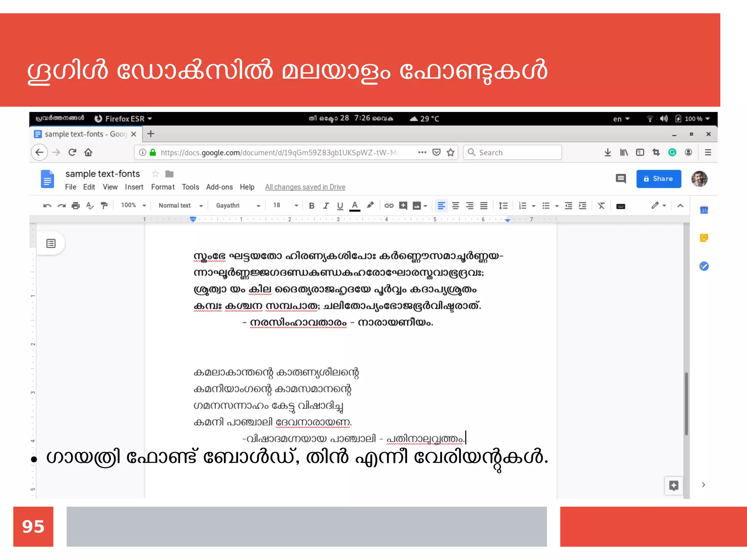Click the Firefox Search field
Screen dimensions: 747x560
(512, 152)
